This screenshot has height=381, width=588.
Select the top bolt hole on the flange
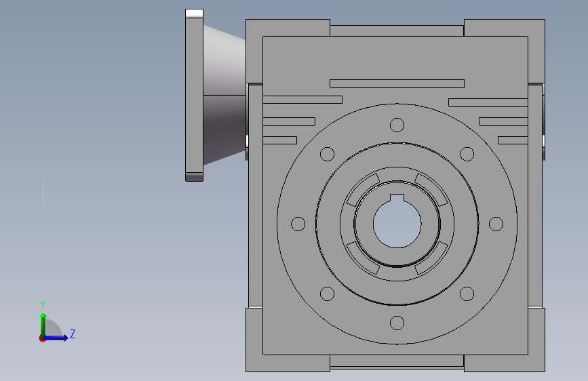[x=397, y=125]
